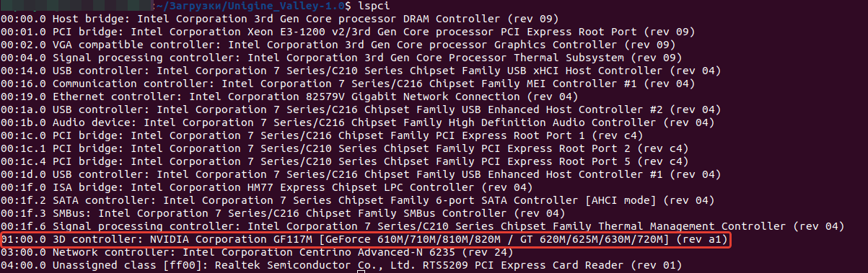Image resolution: width=868 pixels, height=273 pixels.
Task: Click the highlighted NVIDIA GF117M 3D controller line
Action: click(364, 239)
